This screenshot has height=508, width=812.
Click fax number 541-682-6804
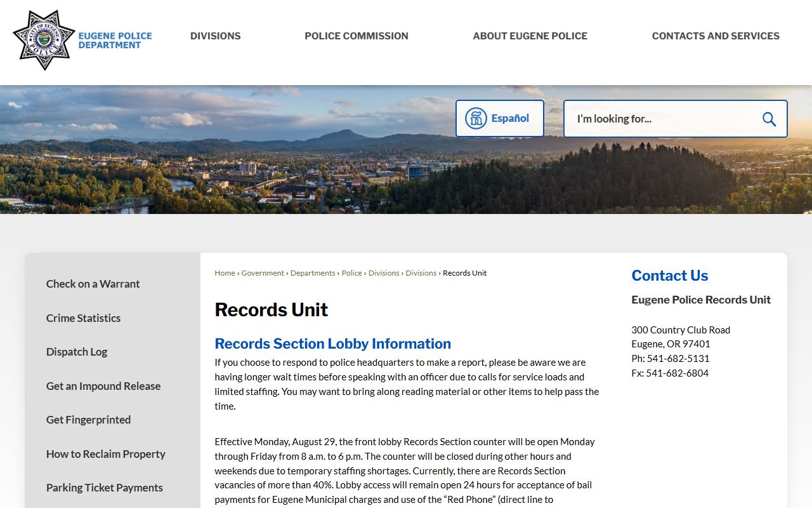(x=678, y=373)
